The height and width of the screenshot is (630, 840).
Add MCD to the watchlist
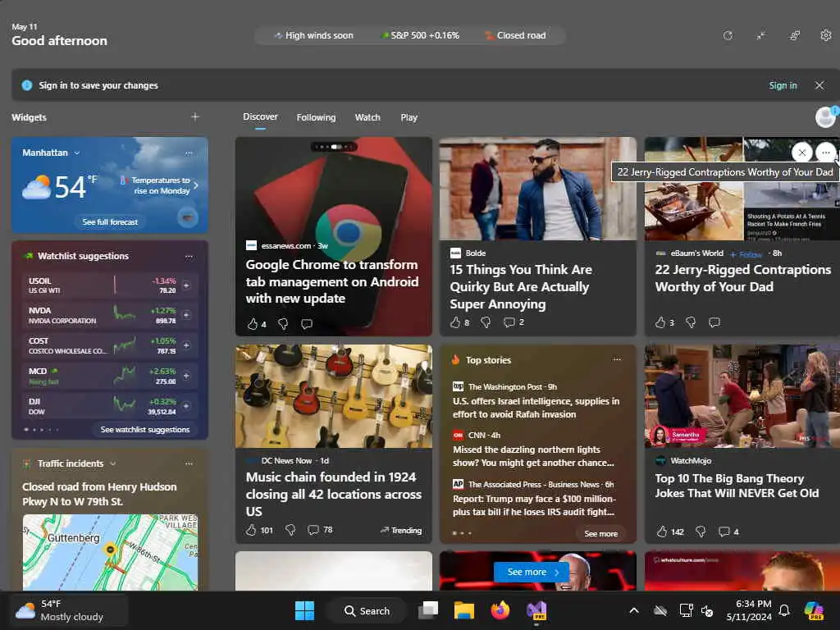[x=186, y=376]
